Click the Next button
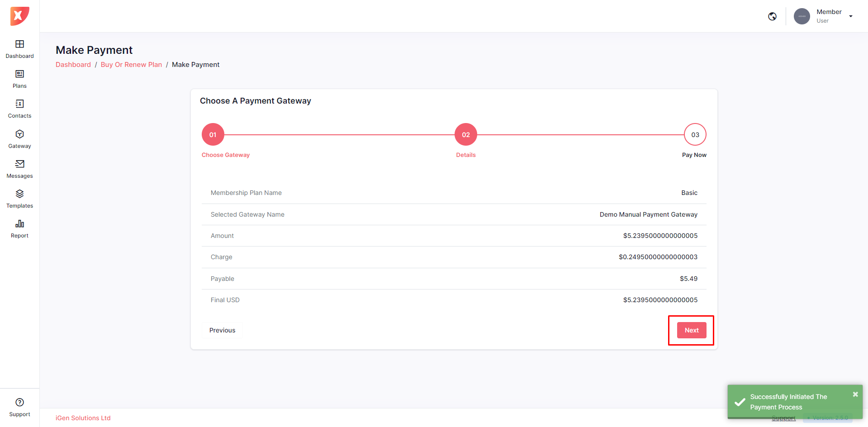Screen dimensions: 868x427 coord(691,330)
